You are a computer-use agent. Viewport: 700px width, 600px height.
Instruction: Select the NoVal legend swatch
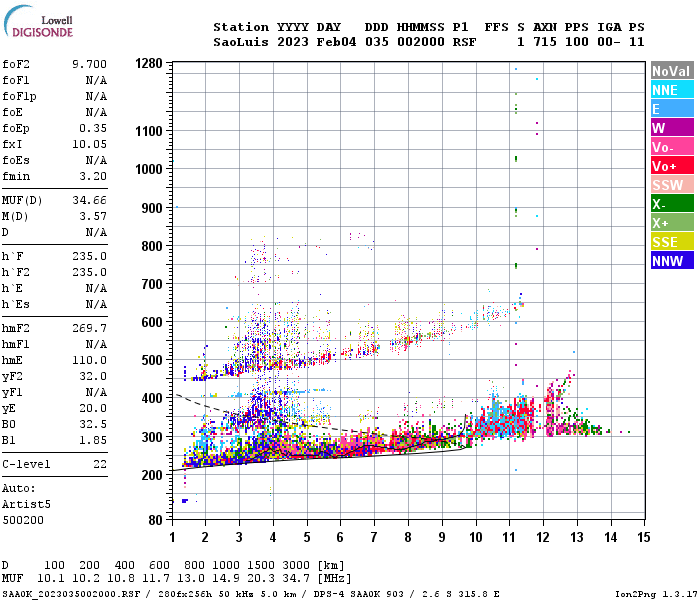click(672, 71)
